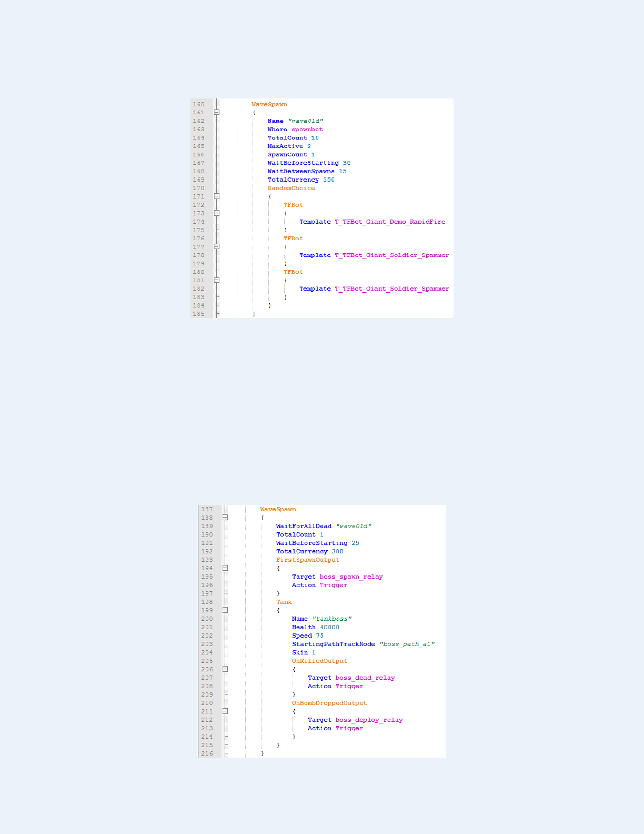Click the TFBot keyword on line 180

coord(293,272)
